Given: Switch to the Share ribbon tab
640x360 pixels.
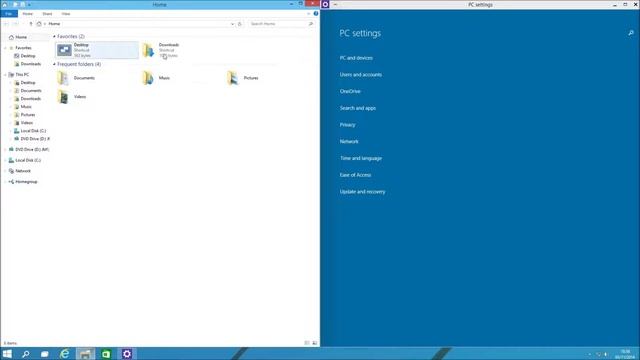Looking at the screenshot, I should 47,14.
